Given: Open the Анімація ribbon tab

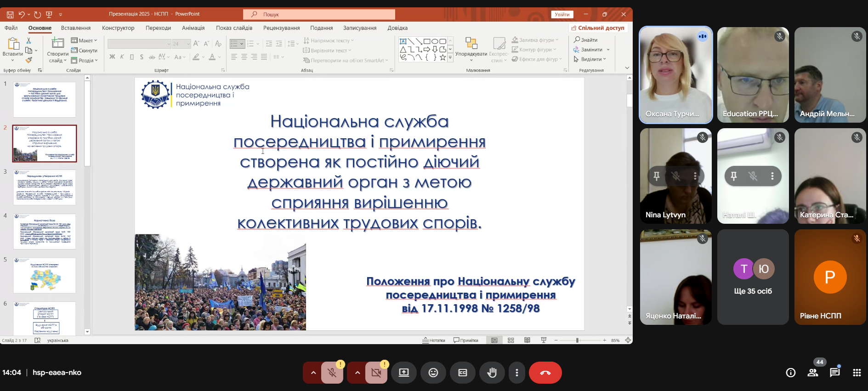Looking at the screenshot, I should [193, 28].
